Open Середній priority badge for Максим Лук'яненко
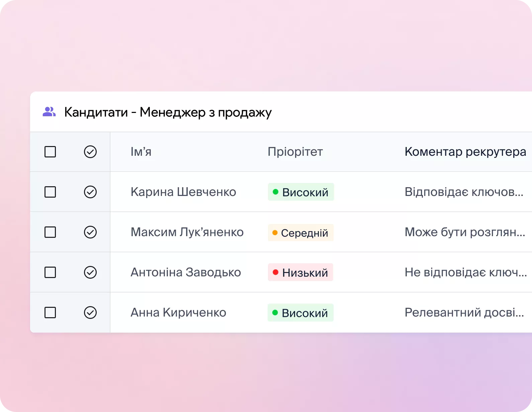This screenshot has width=532, height=412. (300, 233)
